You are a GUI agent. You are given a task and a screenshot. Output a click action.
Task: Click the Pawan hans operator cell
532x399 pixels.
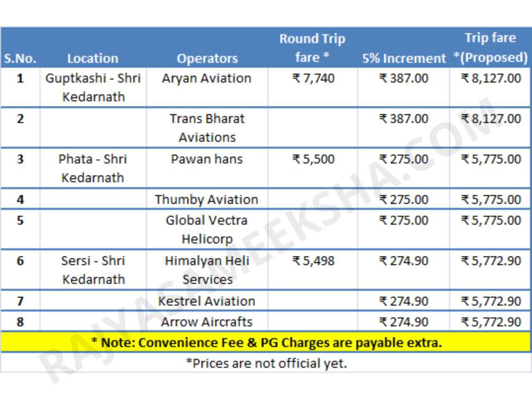(x=207, y=159)
